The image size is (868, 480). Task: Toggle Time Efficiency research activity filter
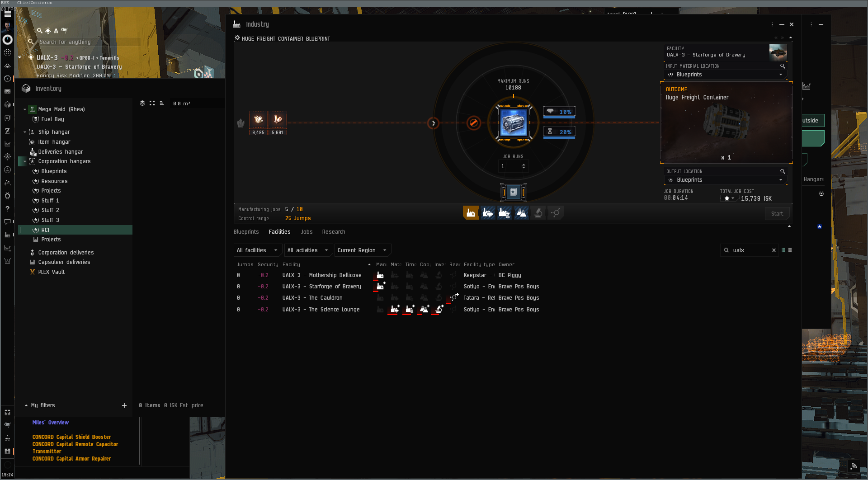tap(505, 213)
